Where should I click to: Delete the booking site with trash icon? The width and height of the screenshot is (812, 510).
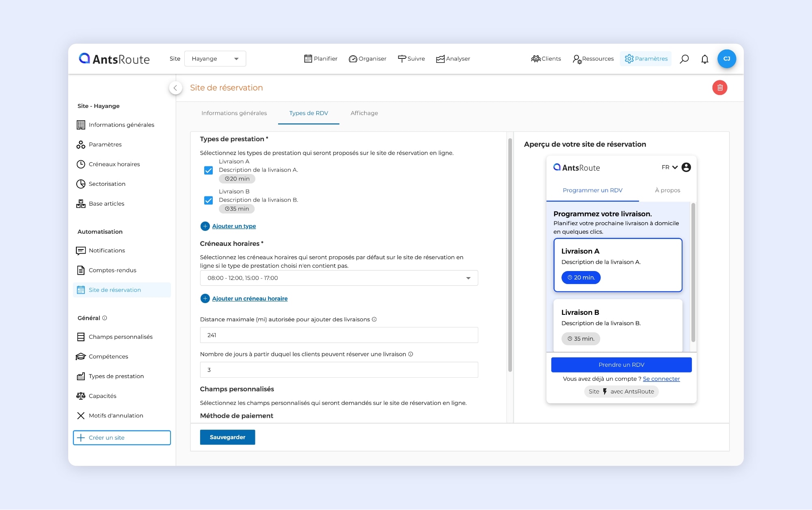coord(720,87)
